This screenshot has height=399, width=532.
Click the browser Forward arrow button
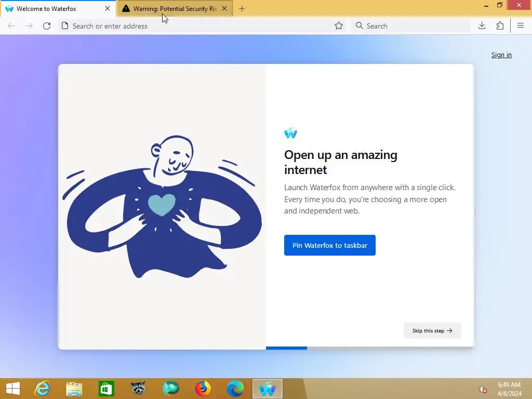(29, 26)
